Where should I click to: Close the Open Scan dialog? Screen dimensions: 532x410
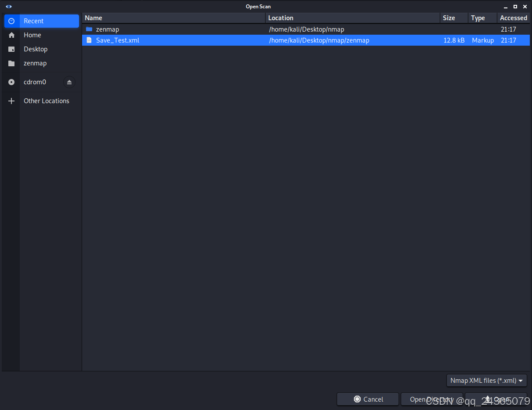525,7
